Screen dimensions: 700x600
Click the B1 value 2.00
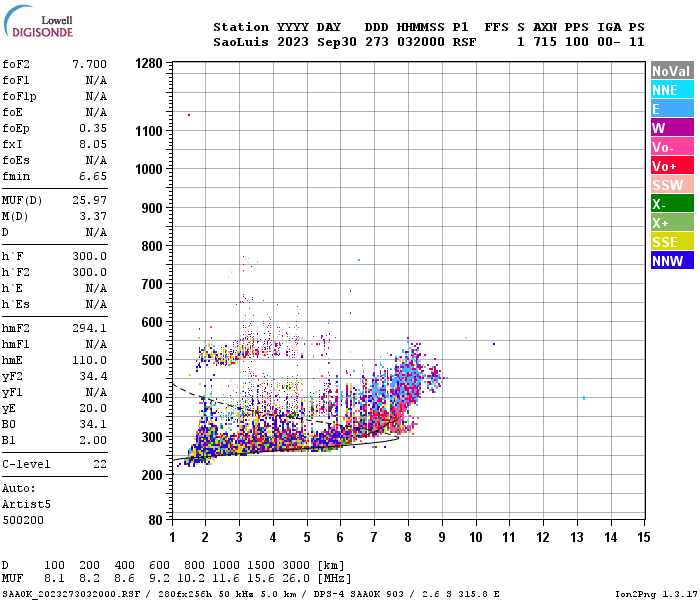93,440
